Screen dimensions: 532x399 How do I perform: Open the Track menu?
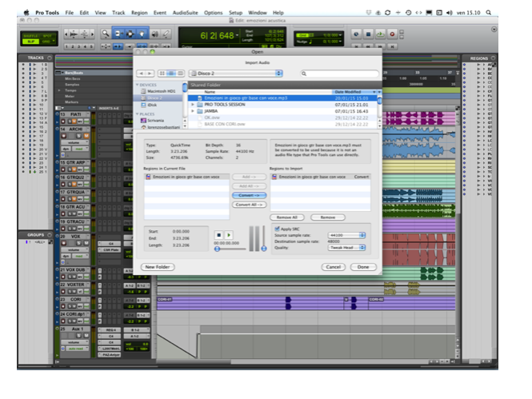(118, 13)
